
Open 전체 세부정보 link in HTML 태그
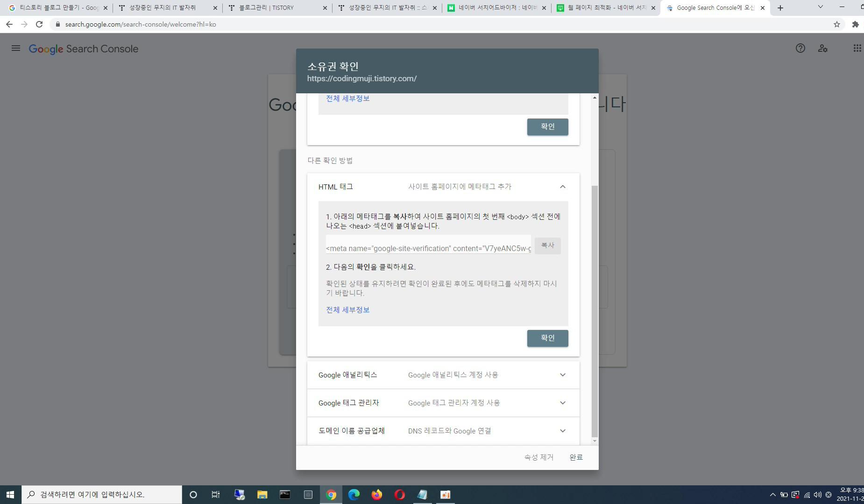click(x=347, y=310)
